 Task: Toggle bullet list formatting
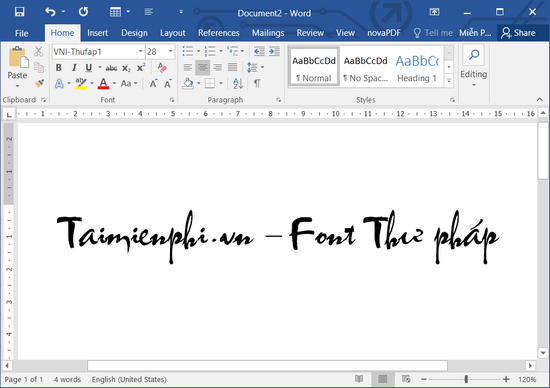click(x=188, y=52)
